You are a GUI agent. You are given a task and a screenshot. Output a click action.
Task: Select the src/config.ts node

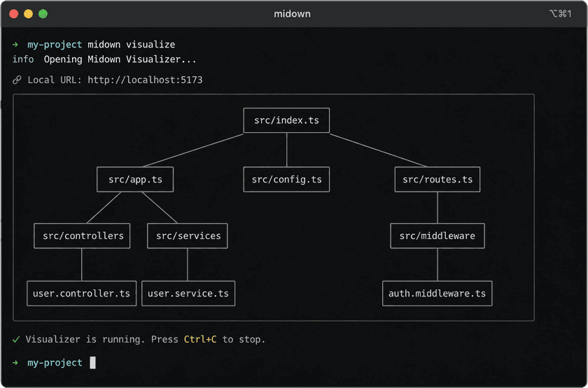coord(286,180)
